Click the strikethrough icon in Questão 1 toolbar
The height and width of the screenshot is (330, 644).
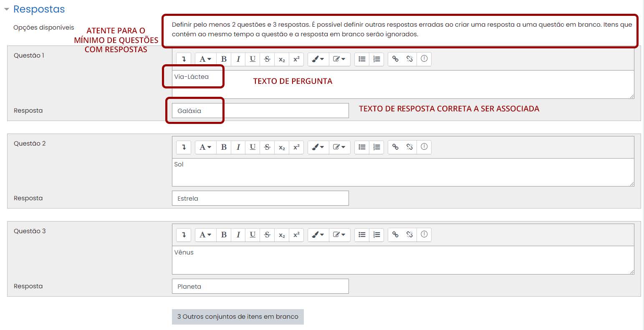click(x=267, y=59)
